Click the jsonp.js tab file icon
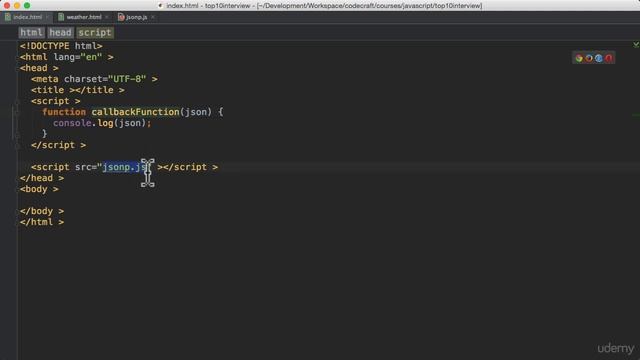Image resolution: width=640 pixels, height=360 pixels. [121, 17]
